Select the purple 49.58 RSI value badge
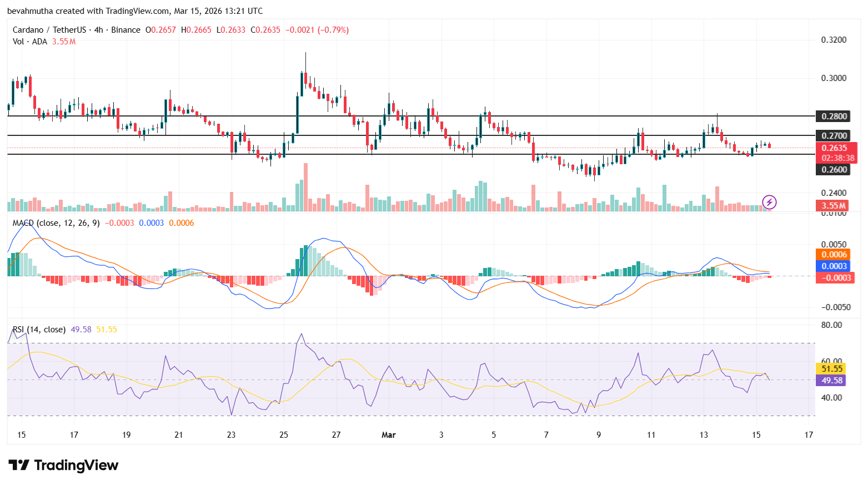Image resolution: width=868 pixels, height=486 pixels. 831,380
